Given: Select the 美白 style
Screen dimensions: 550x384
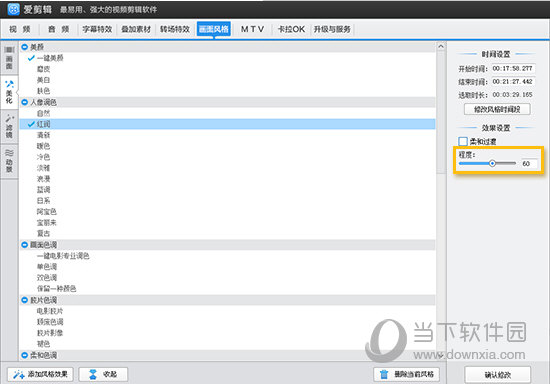Looking at the screenshot, I should [43, 80].
